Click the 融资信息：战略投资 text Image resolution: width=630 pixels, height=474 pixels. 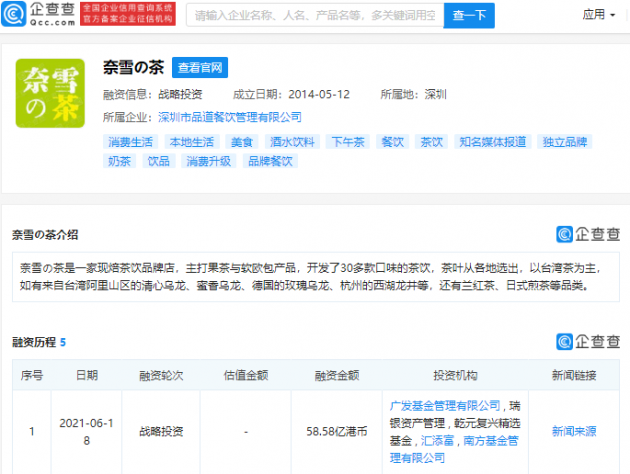[x=153, y=94]
